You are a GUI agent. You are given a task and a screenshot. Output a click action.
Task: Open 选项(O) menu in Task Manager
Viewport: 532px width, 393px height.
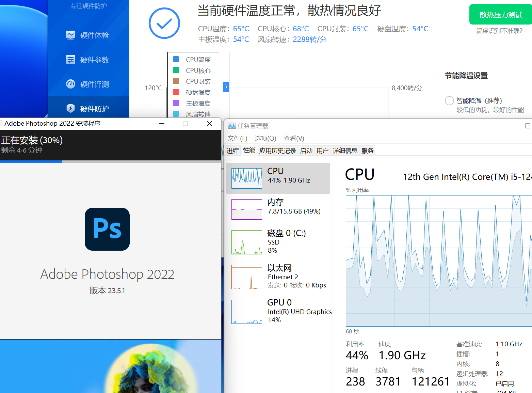tap(265, 138)
